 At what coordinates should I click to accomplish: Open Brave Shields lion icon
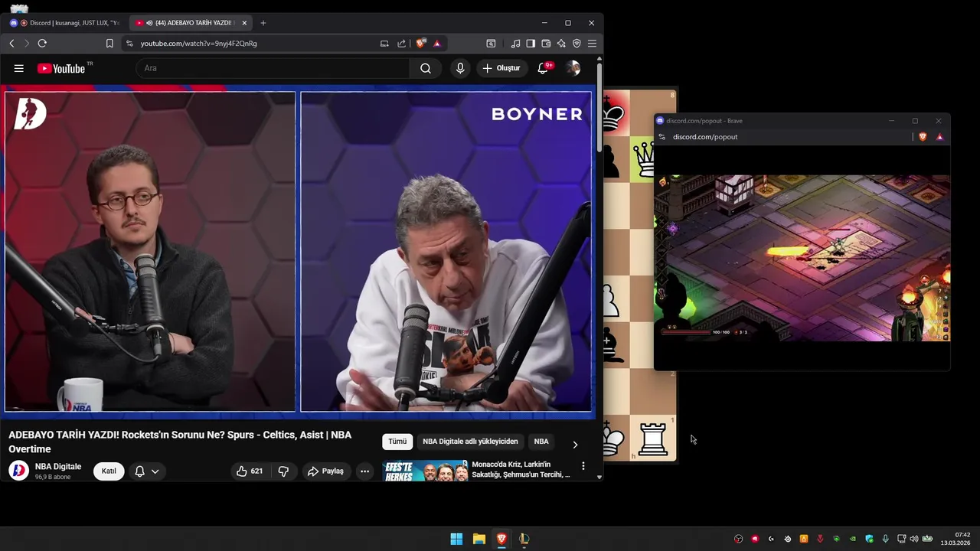(421, 44)
